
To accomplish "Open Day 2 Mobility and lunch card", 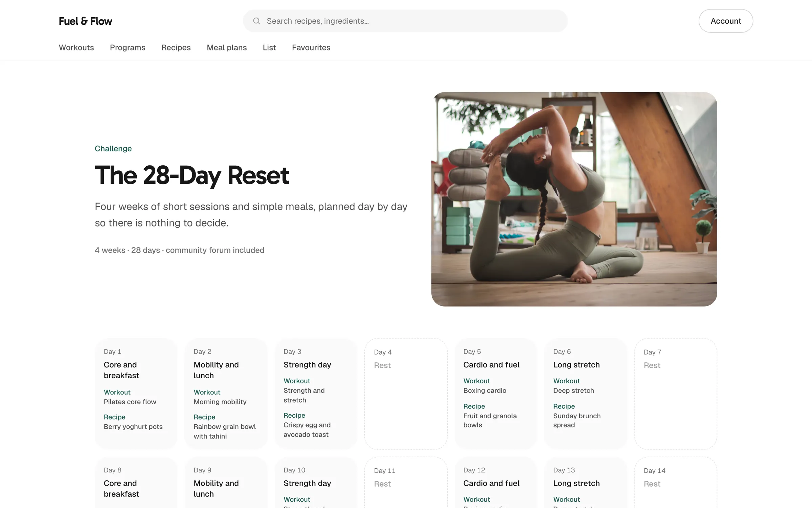I will click(x=226, y=394).
